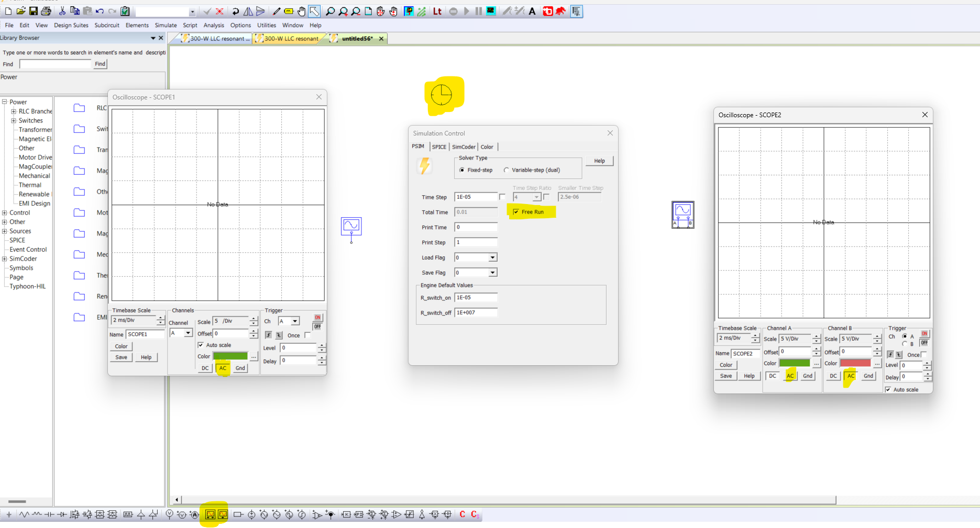Click Save in the SCOPE1 window

point(121,357)
